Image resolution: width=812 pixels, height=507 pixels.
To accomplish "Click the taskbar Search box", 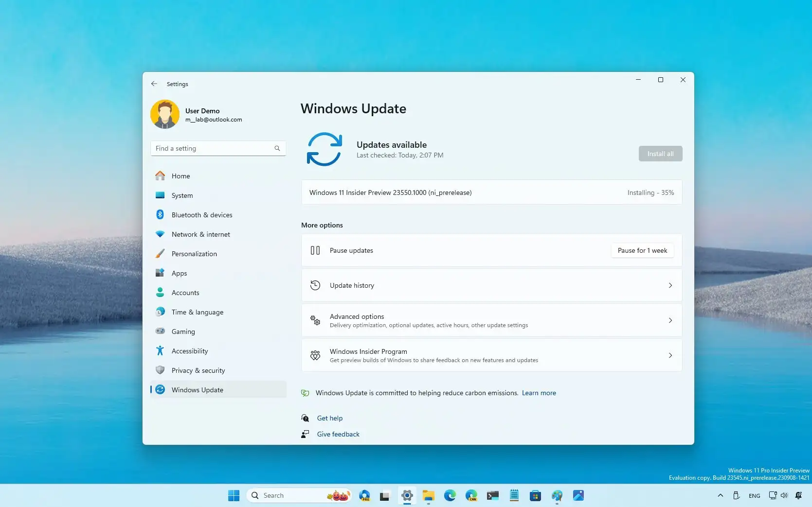I will click(299, 495).
